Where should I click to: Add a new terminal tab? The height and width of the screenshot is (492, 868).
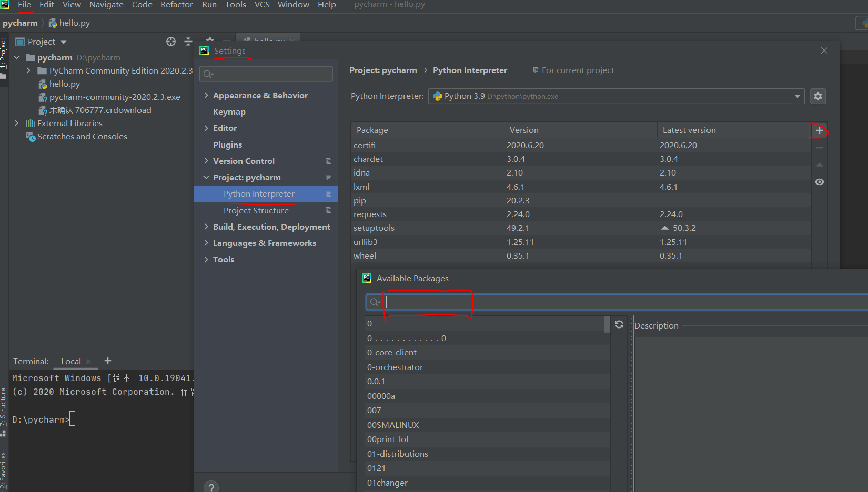tap(108, 361)
